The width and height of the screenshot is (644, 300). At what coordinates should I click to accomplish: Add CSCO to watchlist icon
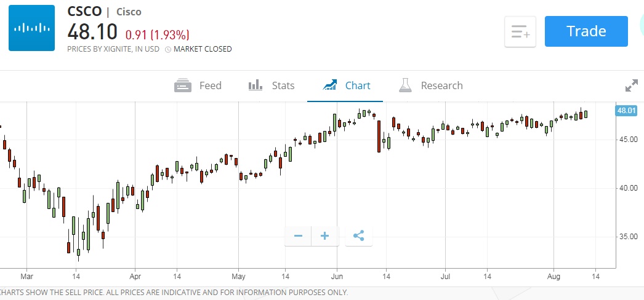tap(520, 31)
